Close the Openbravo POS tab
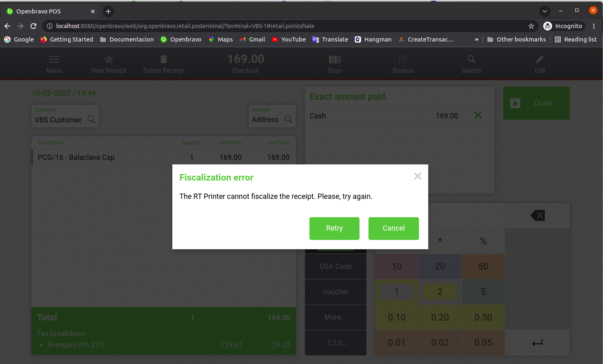603x364 pixels. tap(93, 11)
